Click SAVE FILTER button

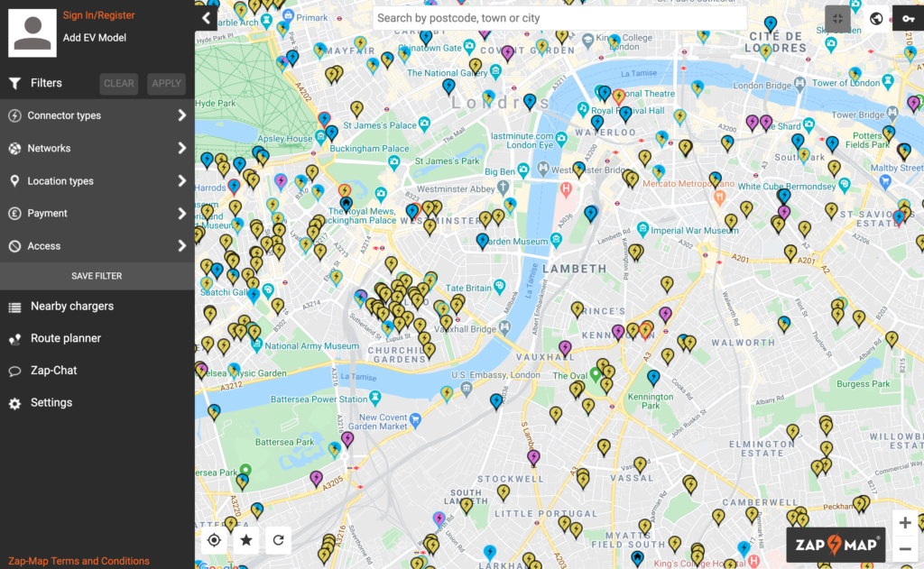97,276
